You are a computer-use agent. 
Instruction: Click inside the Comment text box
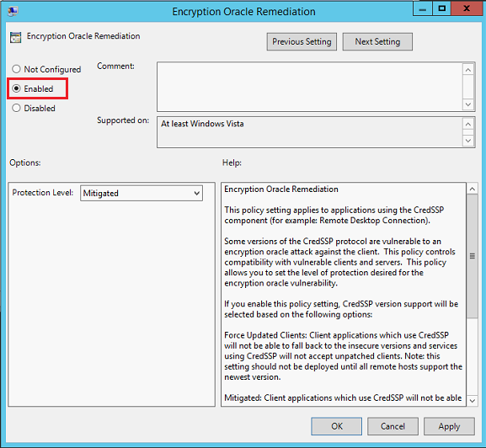(x=309, y=87)
